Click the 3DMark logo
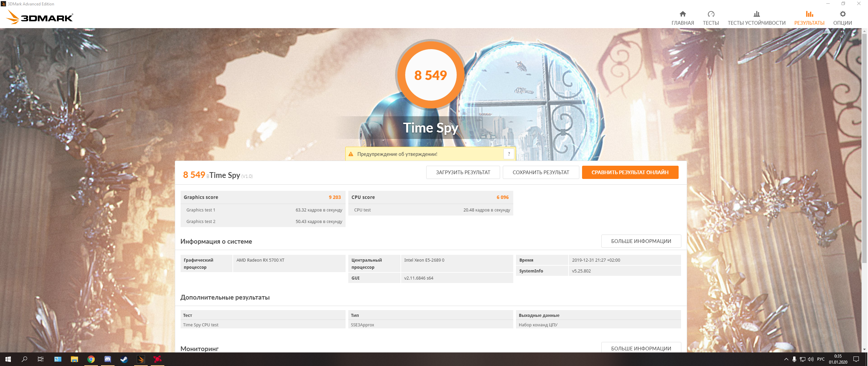This screenshot has height=366, width=868. [x=40, y=17]
